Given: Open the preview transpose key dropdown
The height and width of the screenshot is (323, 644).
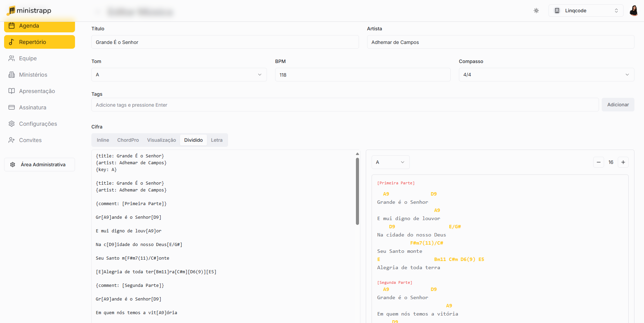Looking at the screenshot, I should pyautogui.click(x=390, y=162).
